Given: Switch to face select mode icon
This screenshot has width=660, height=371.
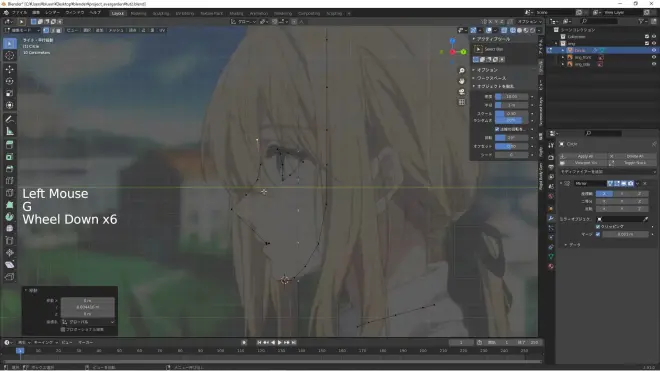Looking at the screenshot, I should [59, 30].
